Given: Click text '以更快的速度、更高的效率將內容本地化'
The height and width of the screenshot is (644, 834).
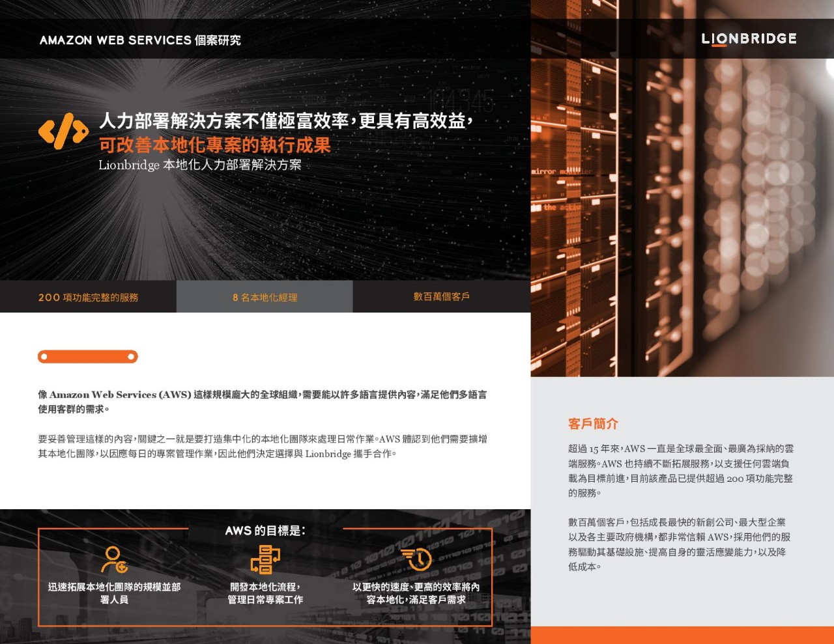Looking at the screenshot, I should 416,593.
